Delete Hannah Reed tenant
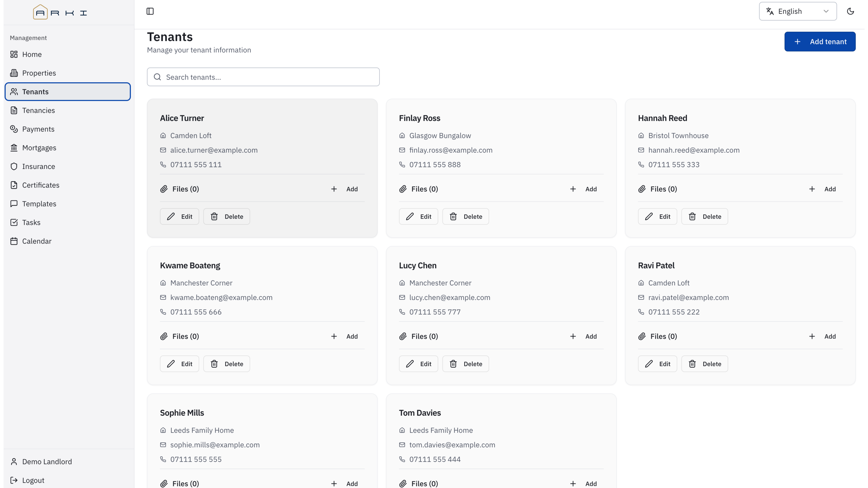This screenshot has width=868, height=488. tap(705, 217)
